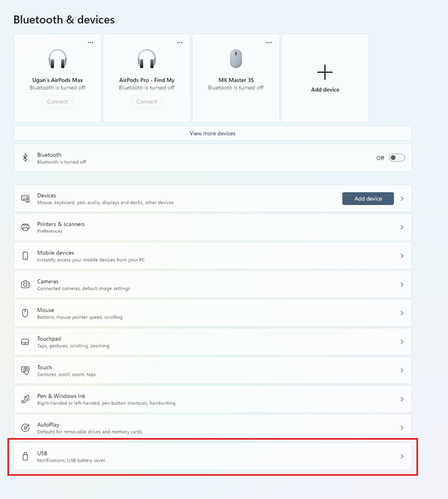Click the Touchpad icon

pos(25,342)
